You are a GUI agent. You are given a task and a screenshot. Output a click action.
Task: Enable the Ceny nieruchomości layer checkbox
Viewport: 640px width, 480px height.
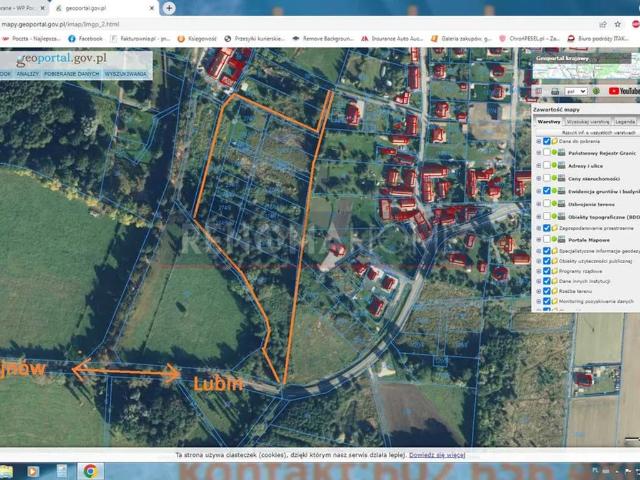tap(546, 178)
